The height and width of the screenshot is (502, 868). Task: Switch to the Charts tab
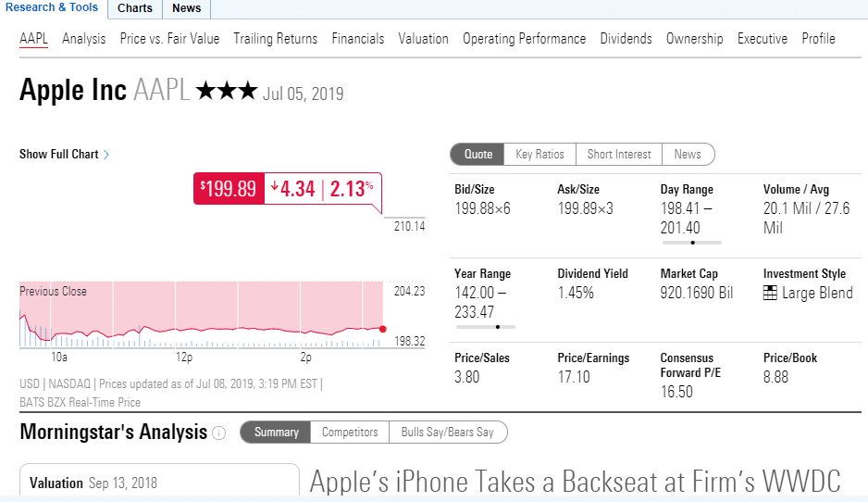click(x=134, y=8)
